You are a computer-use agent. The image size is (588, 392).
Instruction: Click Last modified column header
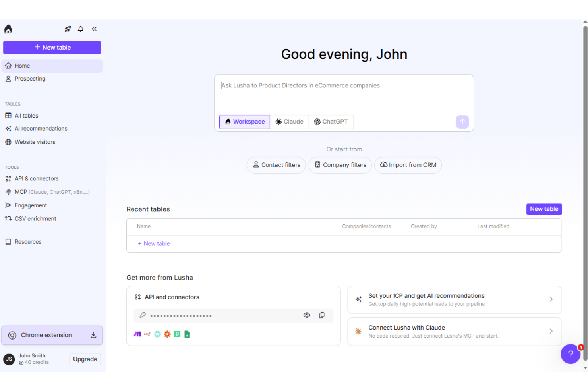(493, 226)
